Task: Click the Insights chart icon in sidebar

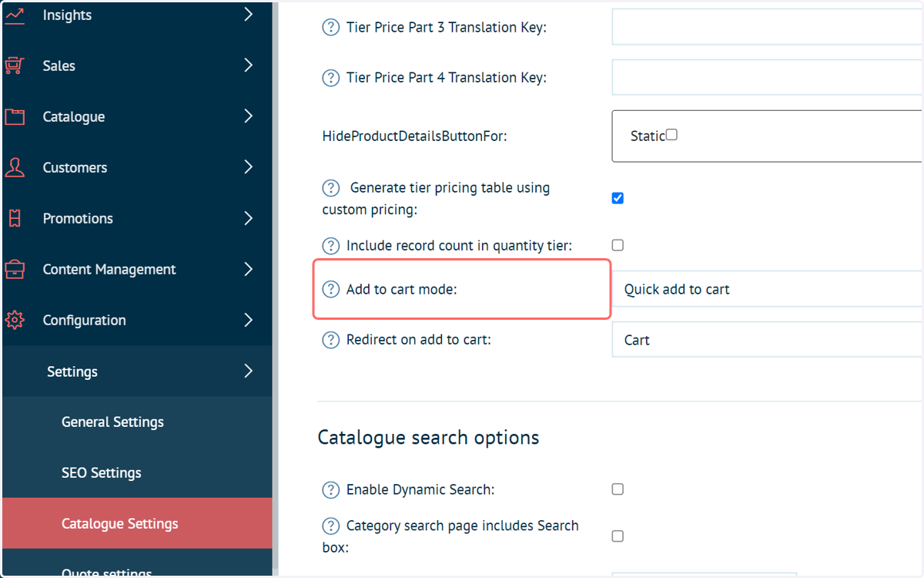Action: [15, 15]
